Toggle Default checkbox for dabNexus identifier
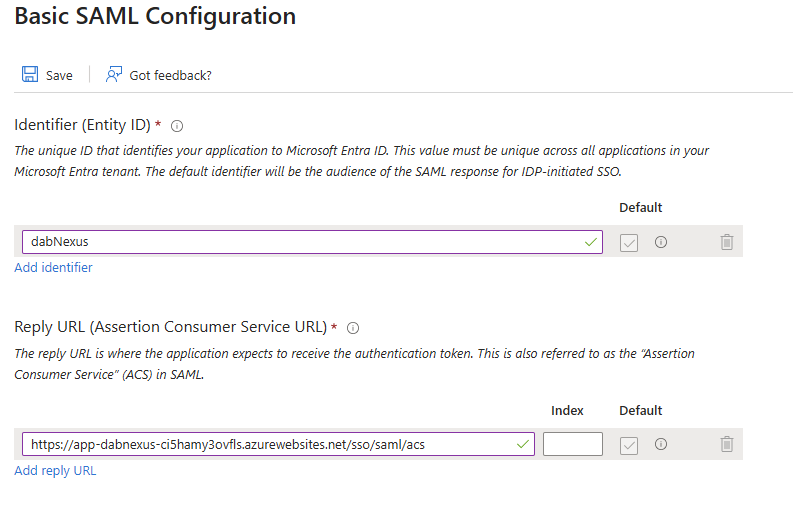This screenshot has height=507, width=793. coord(629,242)
